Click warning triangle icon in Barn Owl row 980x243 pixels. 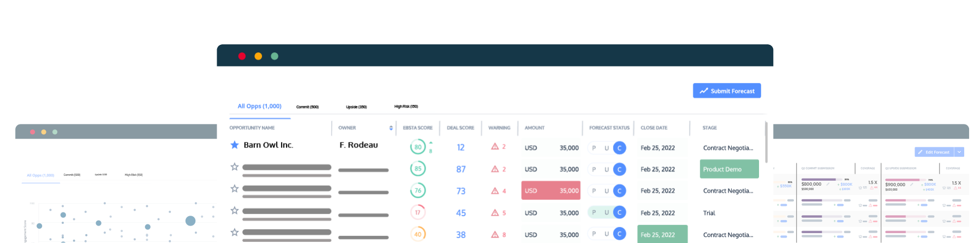point(495,147)
